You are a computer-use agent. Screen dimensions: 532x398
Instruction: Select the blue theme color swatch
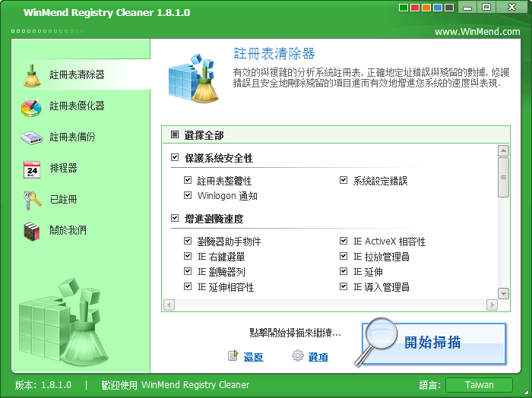[x=438, y=8]
